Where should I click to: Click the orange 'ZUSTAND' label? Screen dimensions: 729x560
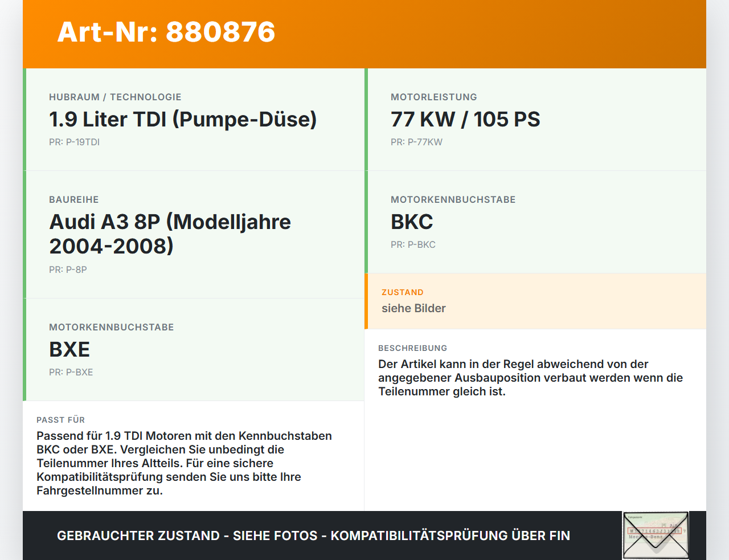tap(403, 292)
